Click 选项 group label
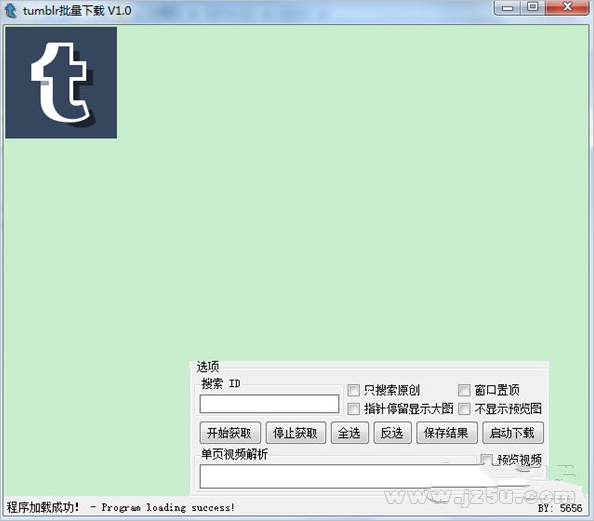Image resolution: width=594 pixels, height=521 pixels. (208, 367)
